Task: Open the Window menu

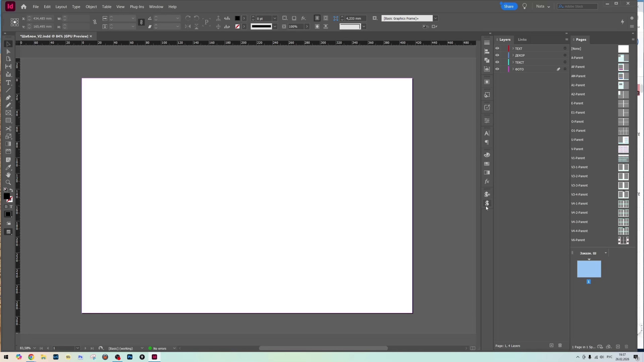Action: 156,7
